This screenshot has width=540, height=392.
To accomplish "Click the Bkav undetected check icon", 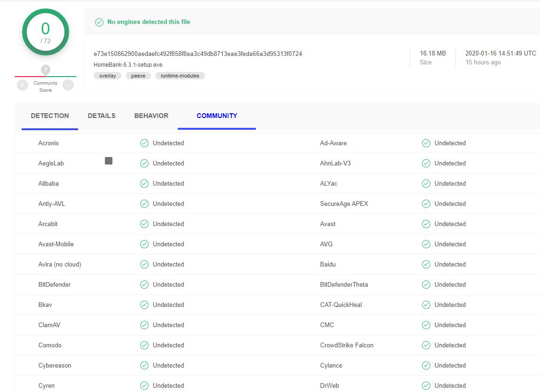I will tap(144, 305).
